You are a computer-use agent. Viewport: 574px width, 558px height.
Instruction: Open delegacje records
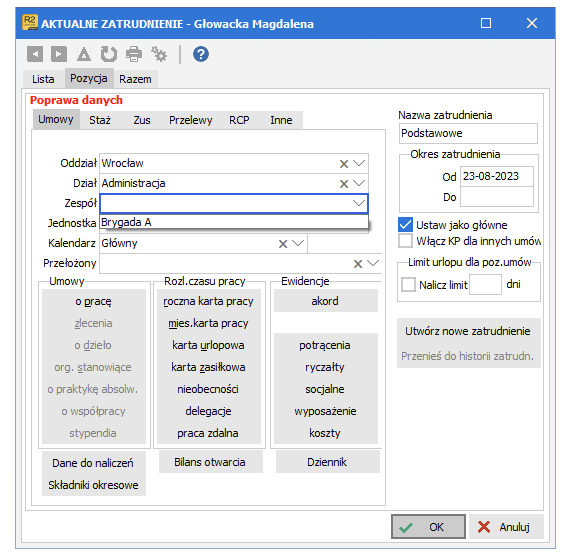pyautogui.click(x=209, y=411)
